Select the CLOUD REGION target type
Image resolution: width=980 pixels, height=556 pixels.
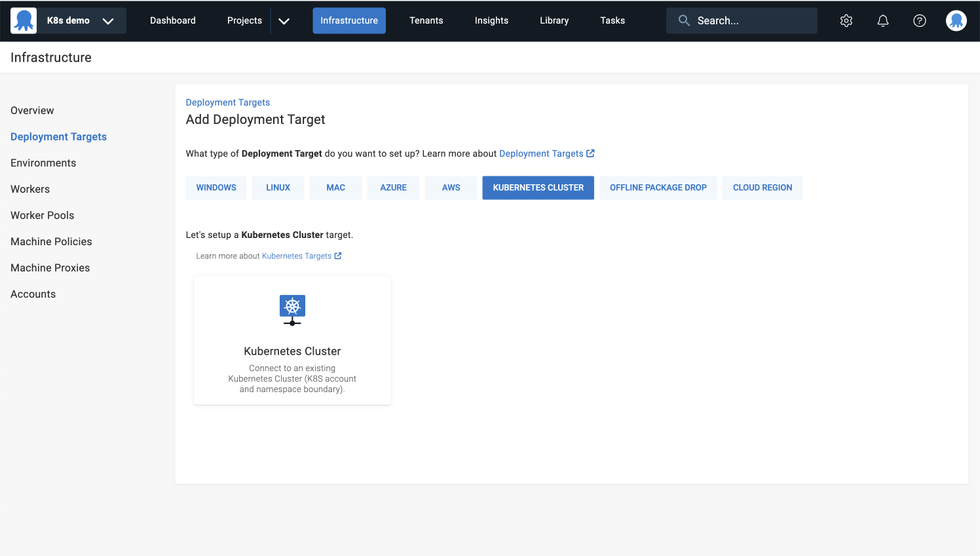762,188
